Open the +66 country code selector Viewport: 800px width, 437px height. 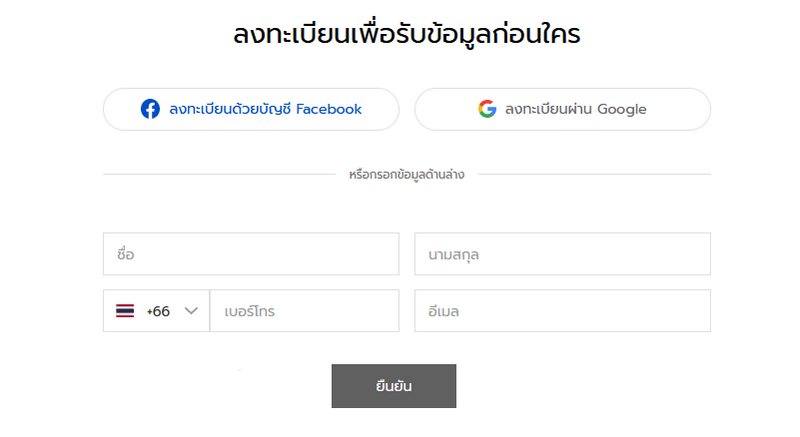click(156, 311)
